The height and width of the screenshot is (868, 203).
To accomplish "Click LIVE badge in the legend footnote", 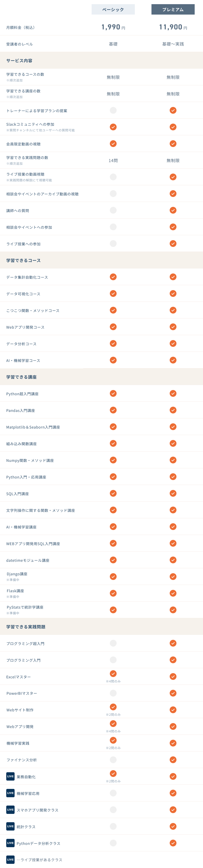I will 10,860.
